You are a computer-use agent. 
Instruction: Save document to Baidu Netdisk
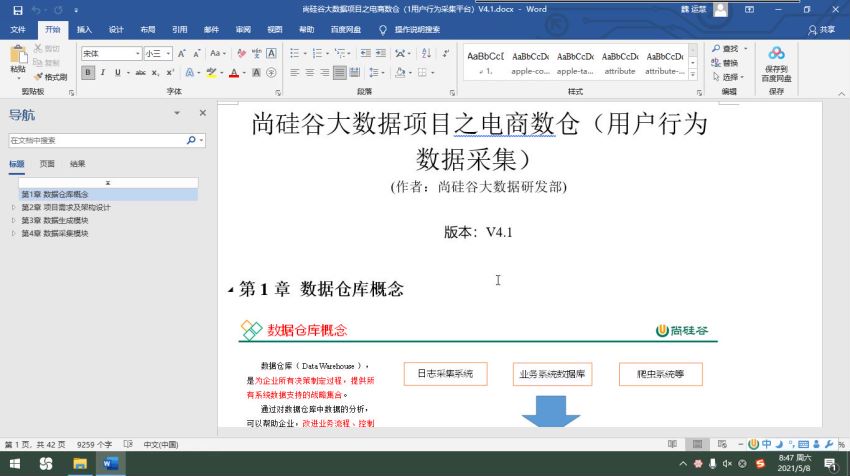[776, 64]
